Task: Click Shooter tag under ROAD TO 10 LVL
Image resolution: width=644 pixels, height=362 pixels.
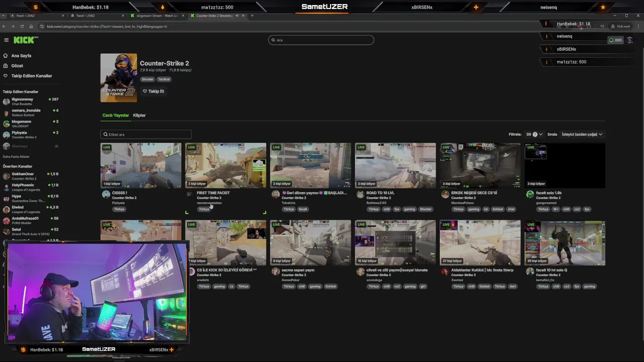Action: click(426, 209)
